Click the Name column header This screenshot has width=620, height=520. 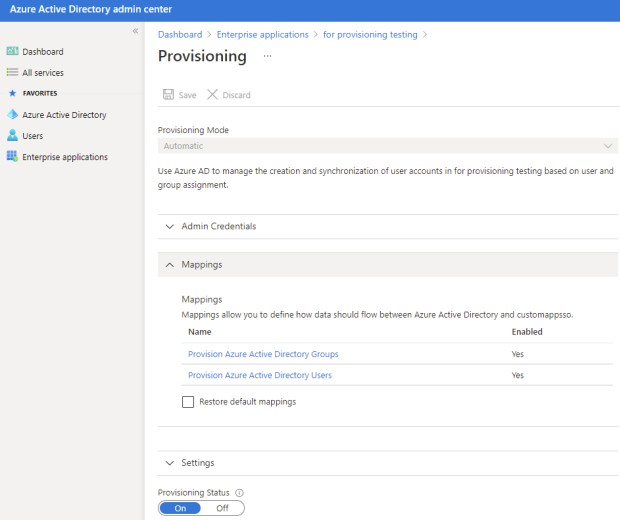click(200, 332)
